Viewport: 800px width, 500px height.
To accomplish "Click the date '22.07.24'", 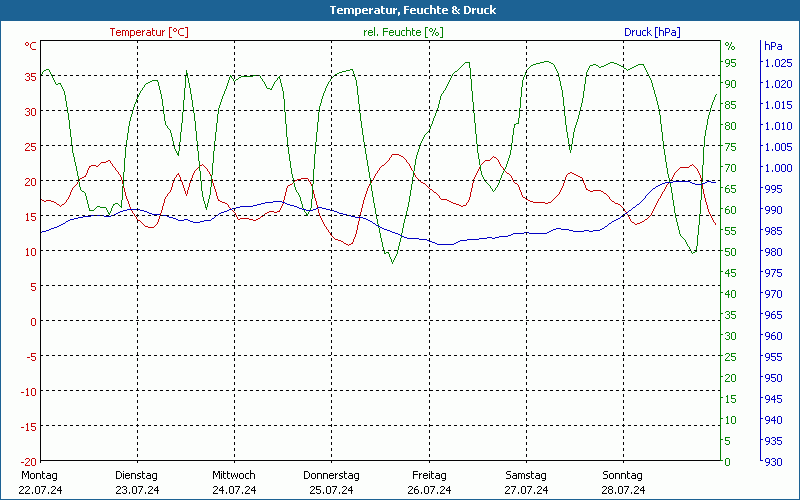I will coord(40,490).
